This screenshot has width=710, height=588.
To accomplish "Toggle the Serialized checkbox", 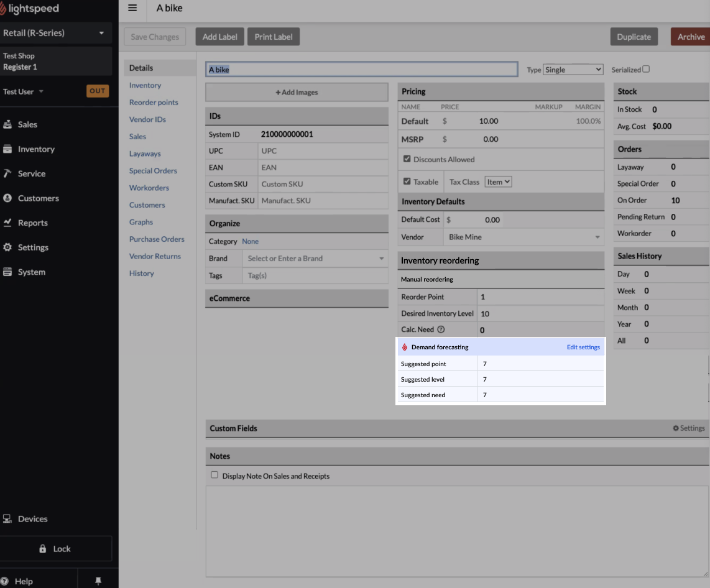I will [x=646, y=69].
